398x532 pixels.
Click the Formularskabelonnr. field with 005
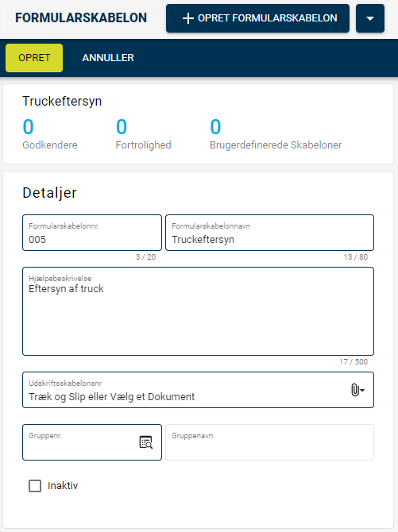click(92, 233)
